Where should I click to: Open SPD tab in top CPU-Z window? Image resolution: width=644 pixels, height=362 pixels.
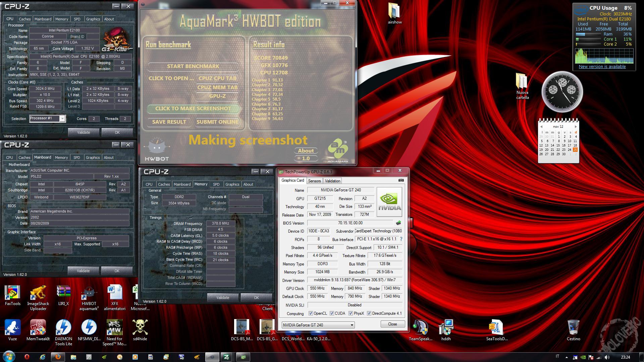click(x=77, y=19)
